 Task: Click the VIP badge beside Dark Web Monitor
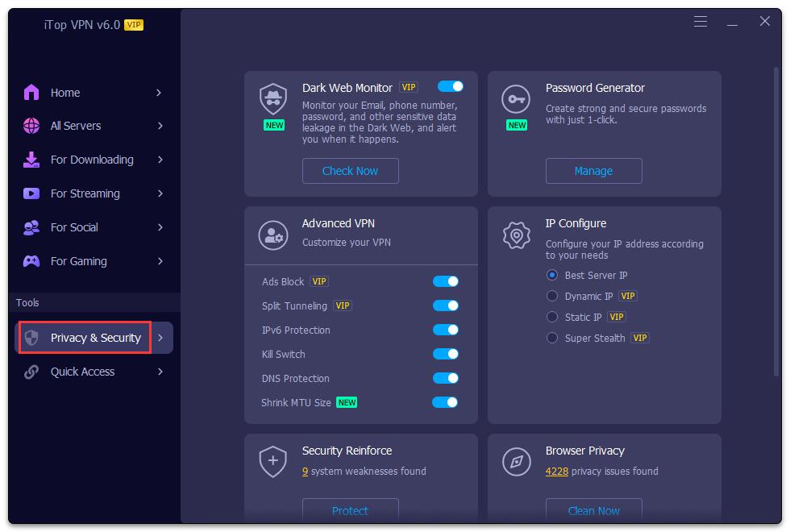tap(409, 87)
